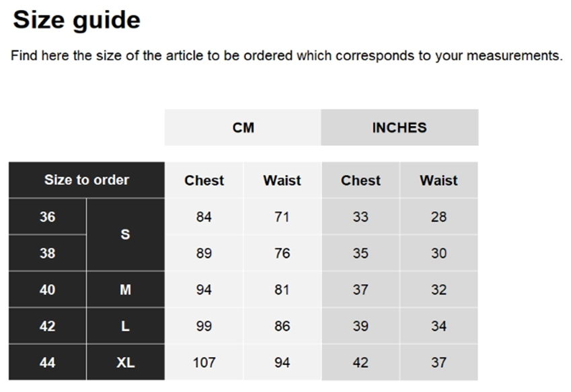This screenshot has height=392, width=571.
Task: Click the 33 inches chest cell
Action: (360, 217)
